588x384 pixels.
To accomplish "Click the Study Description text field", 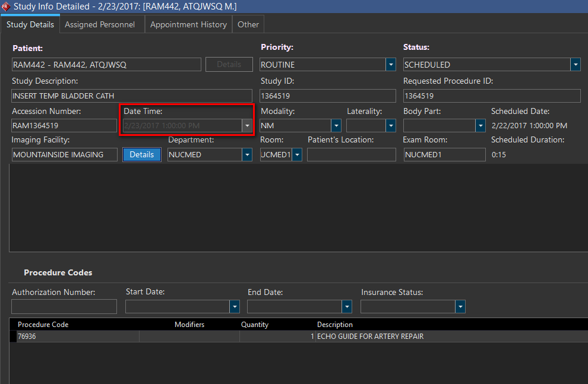I will 132,96.
